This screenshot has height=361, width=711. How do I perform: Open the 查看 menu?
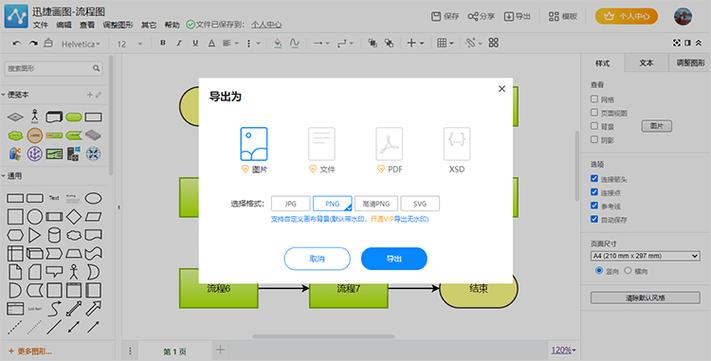point(87,24)
